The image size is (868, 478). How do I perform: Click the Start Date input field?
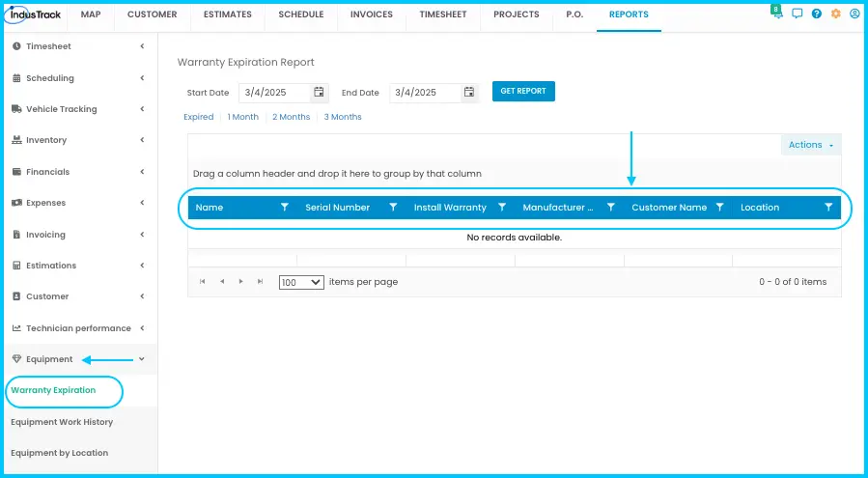click(x=275, y=93)
